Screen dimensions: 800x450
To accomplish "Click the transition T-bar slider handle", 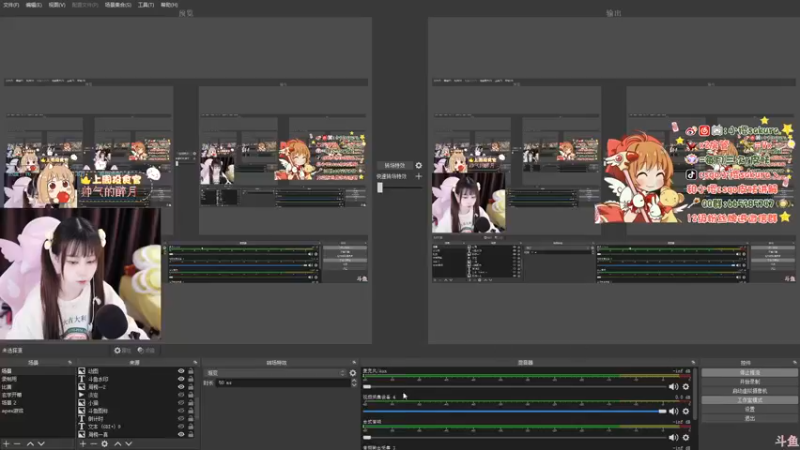I will click(380, 187).
